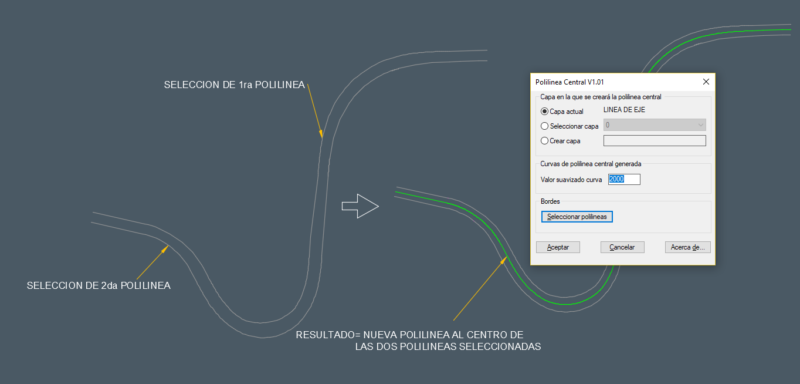The image size is (800, 384).
Task: Click the Crear capa name text field
Action: point(655,141)
